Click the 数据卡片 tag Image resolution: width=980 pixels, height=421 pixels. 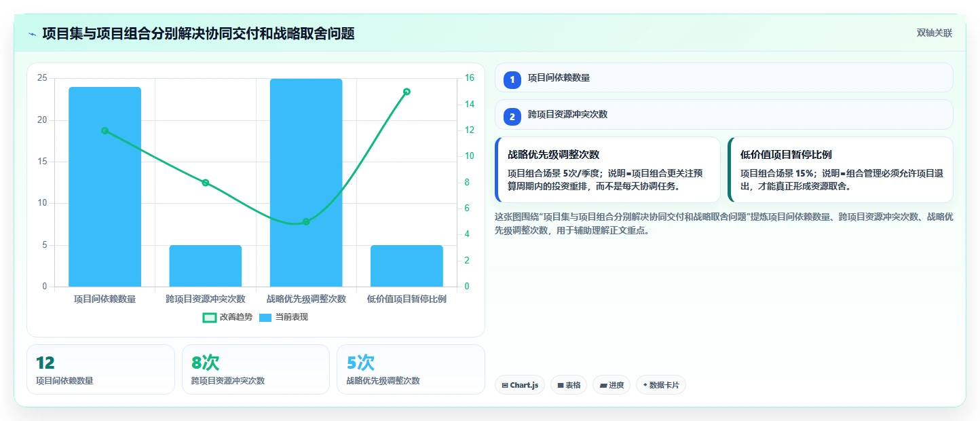(x=661, y=385)
